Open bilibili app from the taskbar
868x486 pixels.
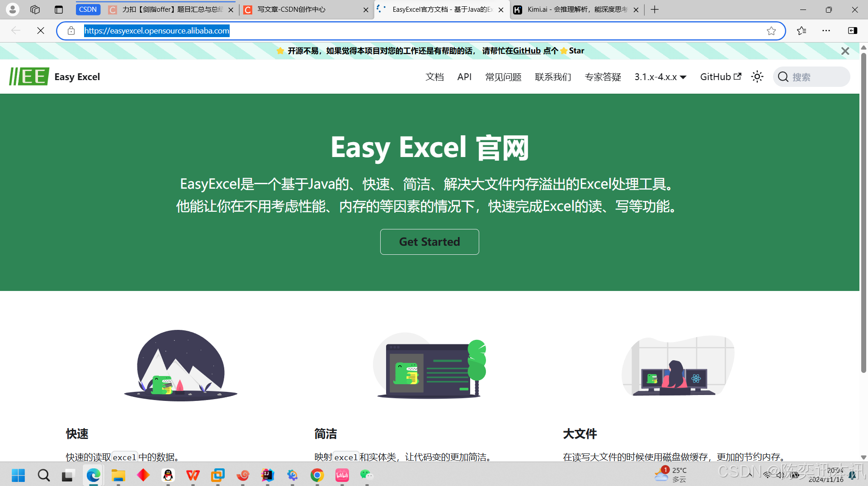click(342, 475)
